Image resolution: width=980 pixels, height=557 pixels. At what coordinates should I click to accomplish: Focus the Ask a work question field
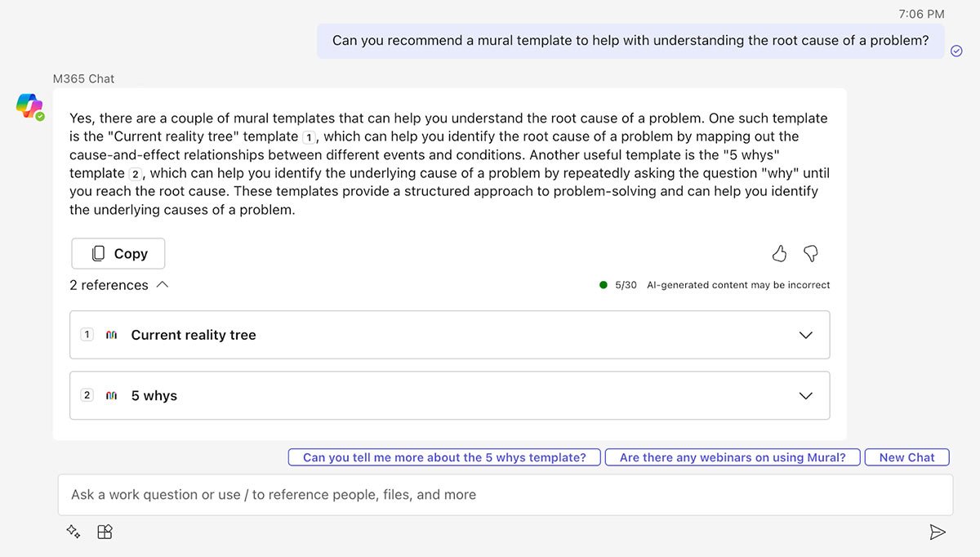tap(505, 495)
